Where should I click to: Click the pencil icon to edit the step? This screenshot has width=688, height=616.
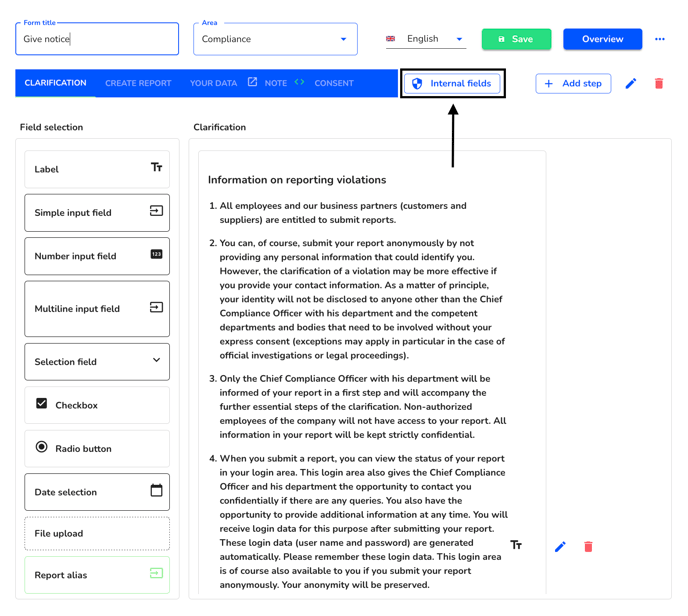[x=631, y=83]
